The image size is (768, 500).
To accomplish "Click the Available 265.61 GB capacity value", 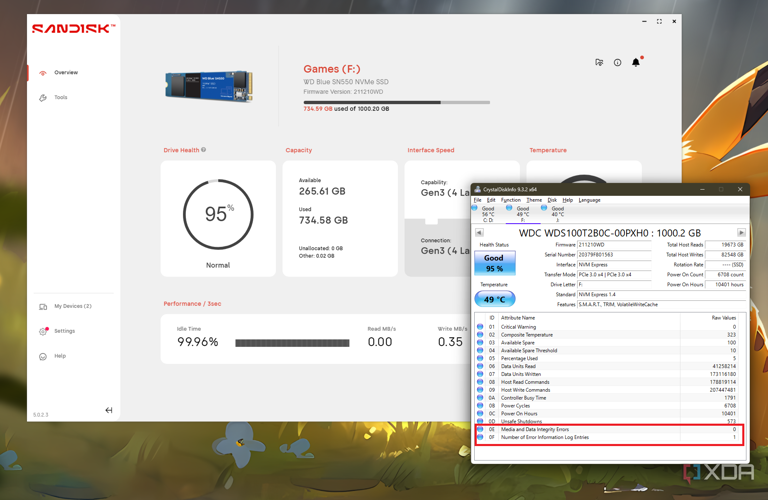I will click(x=322, y=191).
